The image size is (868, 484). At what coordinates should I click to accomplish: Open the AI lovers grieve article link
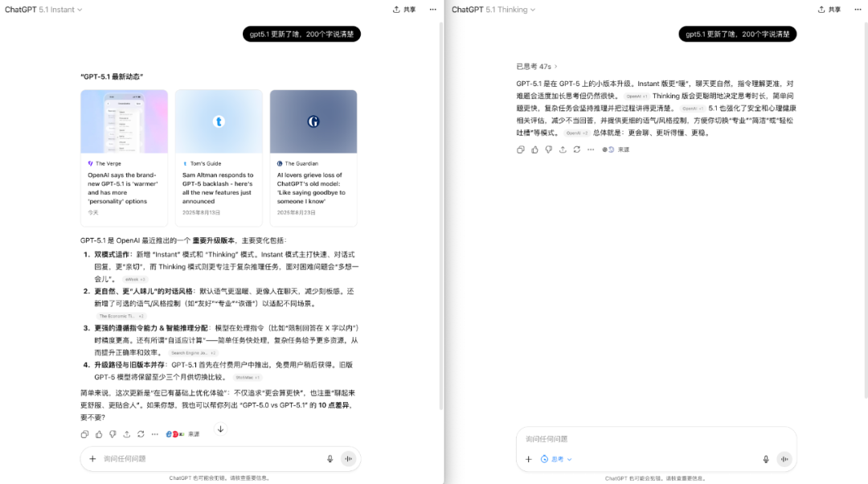point(311,188)
